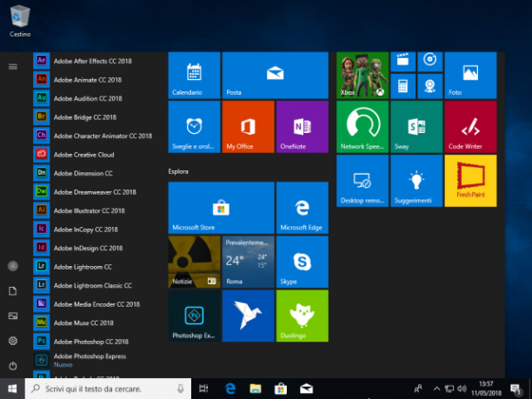
Task: Start Adobe InCopy CC 2018
Action: coord(93,229)
